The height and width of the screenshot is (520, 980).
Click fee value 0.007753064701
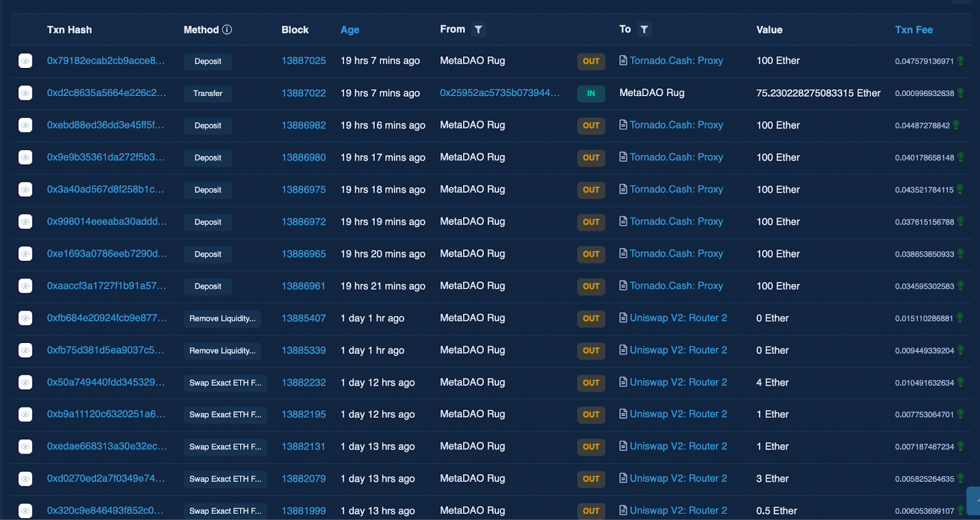924,415
